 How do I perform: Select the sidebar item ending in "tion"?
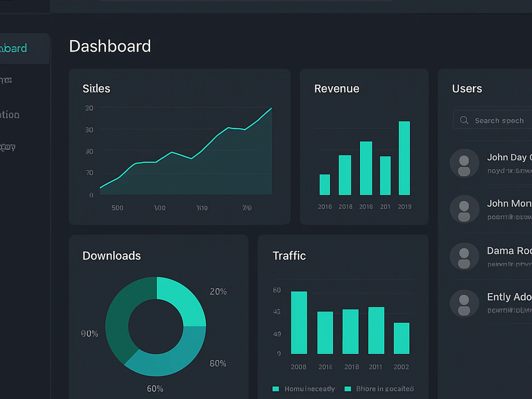pos(10,115)
